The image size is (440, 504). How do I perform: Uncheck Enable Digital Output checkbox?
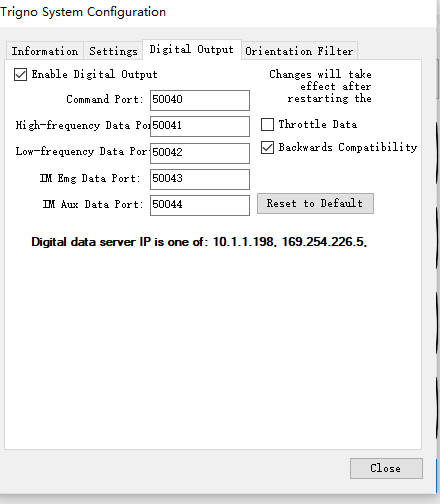(x=20, y=74)
